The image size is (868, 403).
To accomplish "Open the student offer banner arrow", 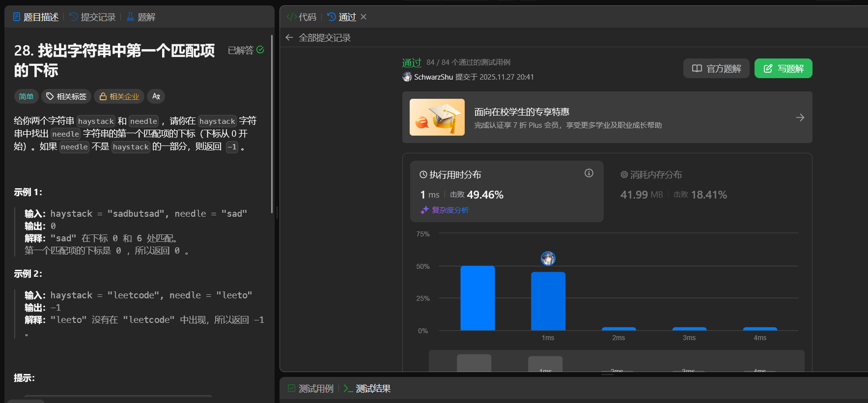I will coord(800,117).
